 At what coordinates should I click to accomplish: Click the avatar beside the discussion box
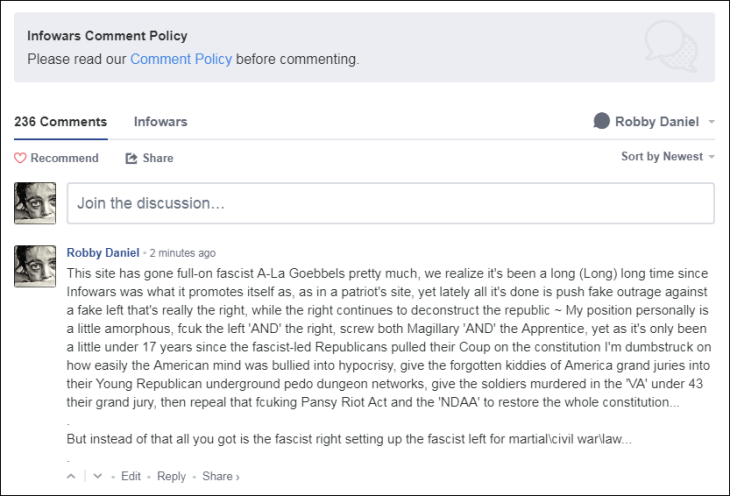point(35,203)
